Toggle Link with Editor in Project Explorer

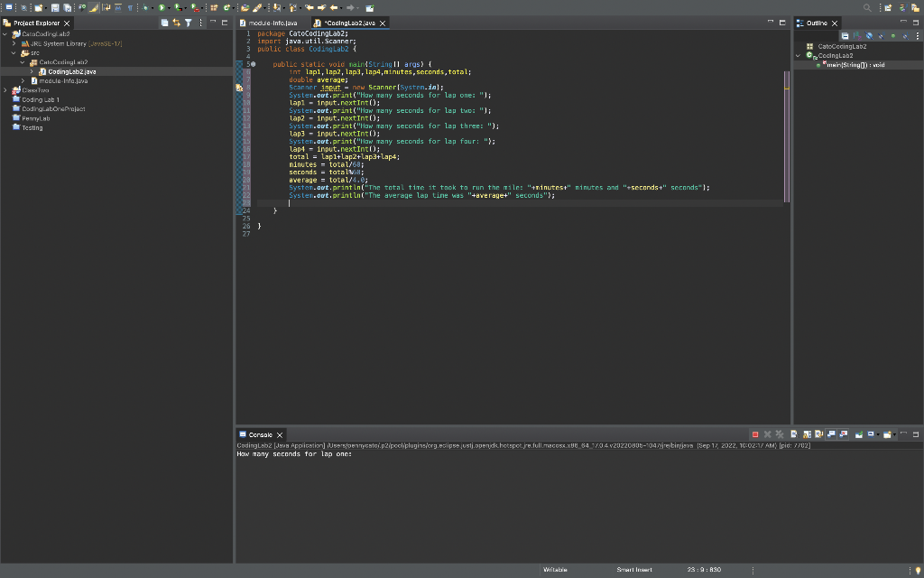(176, 23)
